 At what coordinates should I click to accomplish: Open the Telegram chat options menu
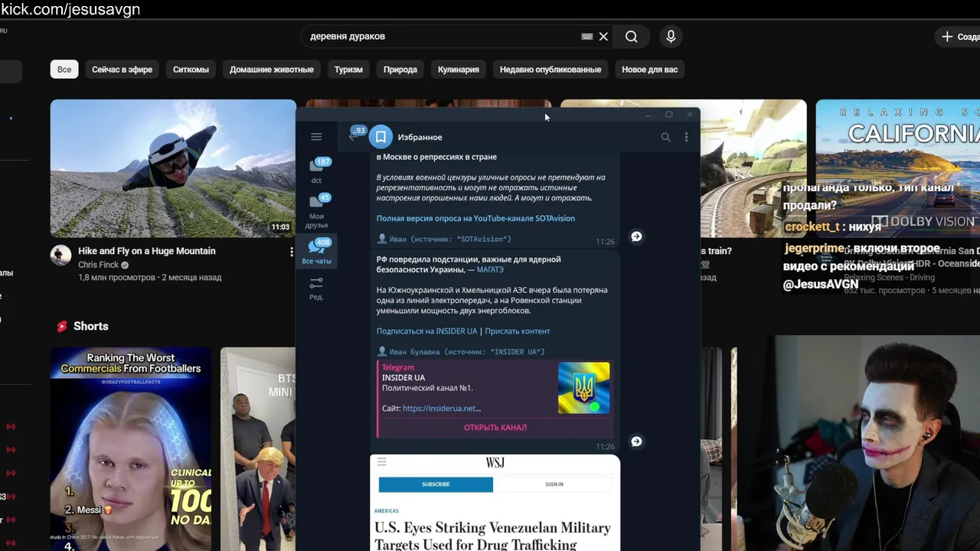[x=686, y=137]
